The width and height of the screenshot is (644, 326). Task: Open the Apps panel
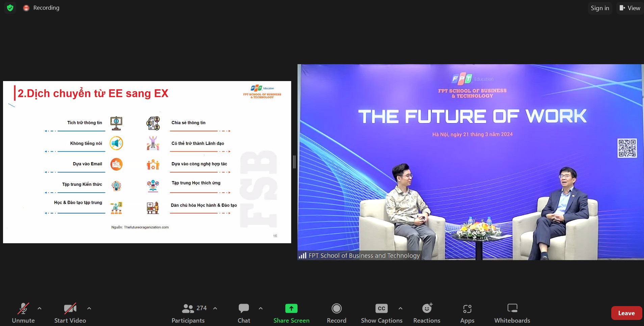(x=467, y=313)
